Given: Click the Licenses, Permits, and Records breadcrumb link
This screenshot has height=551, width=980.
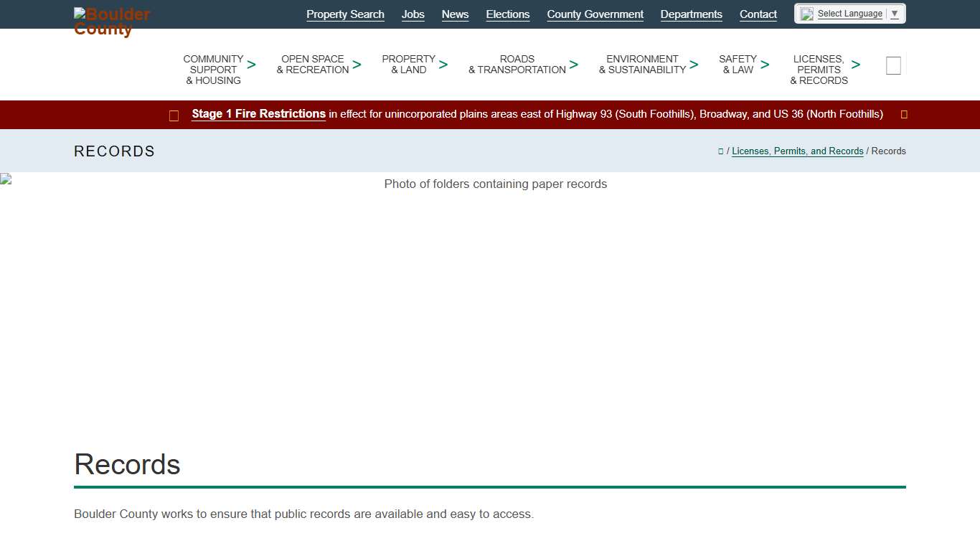Looking at the screenshot, I should point(797,151).
